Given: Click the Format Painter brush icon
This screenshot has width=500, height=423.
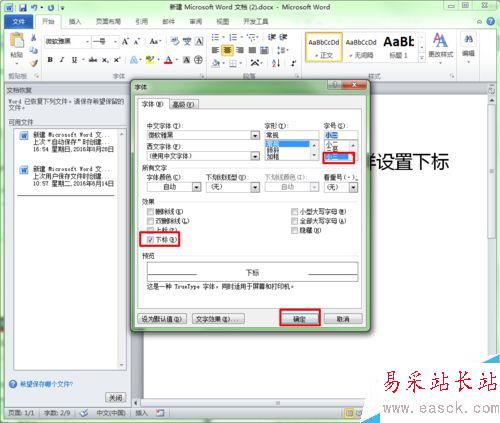Looking at the screenshot, I should click(x=33, y=63).
